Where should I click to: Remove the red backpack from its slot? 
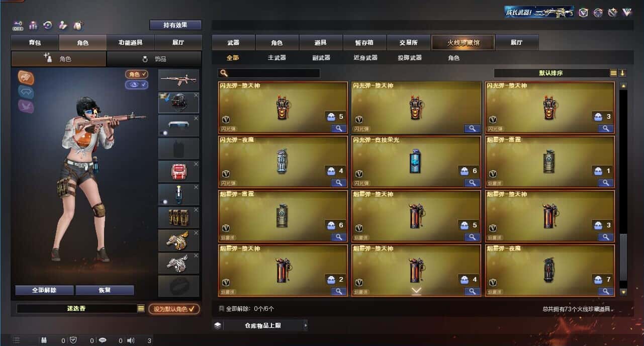click(x=196, y=164)
